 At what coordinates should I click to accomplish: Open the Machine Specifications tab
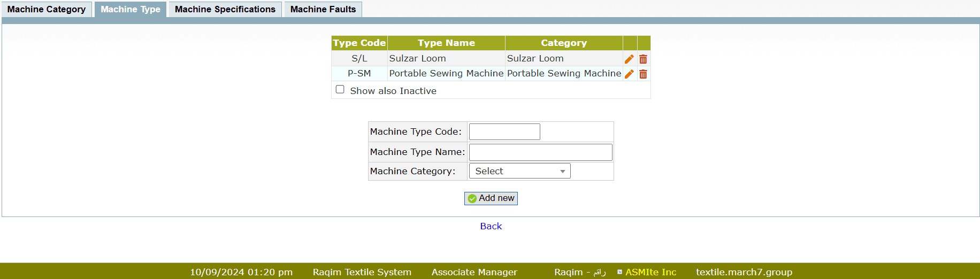click(225, 9)
